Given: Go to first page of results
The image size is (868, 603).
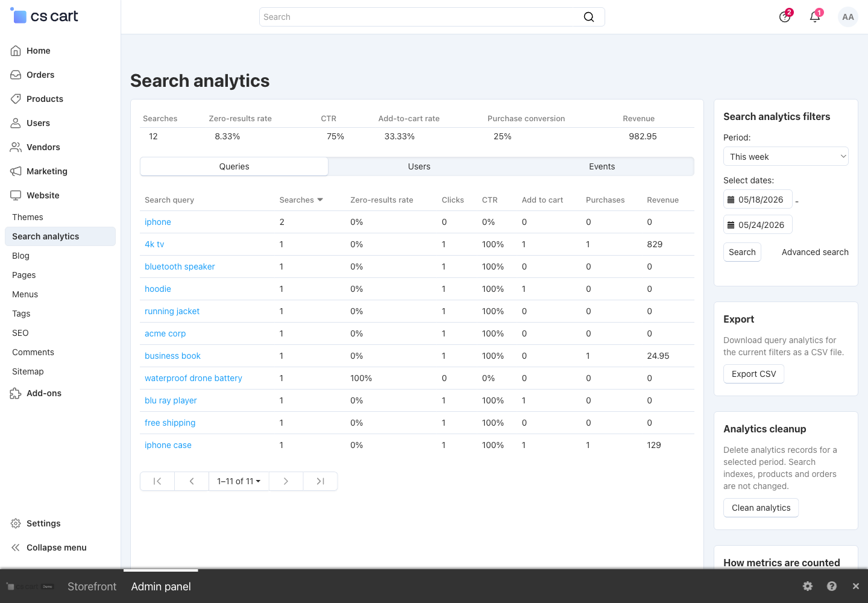Looking at the screenshot, I should click(157, 481).
